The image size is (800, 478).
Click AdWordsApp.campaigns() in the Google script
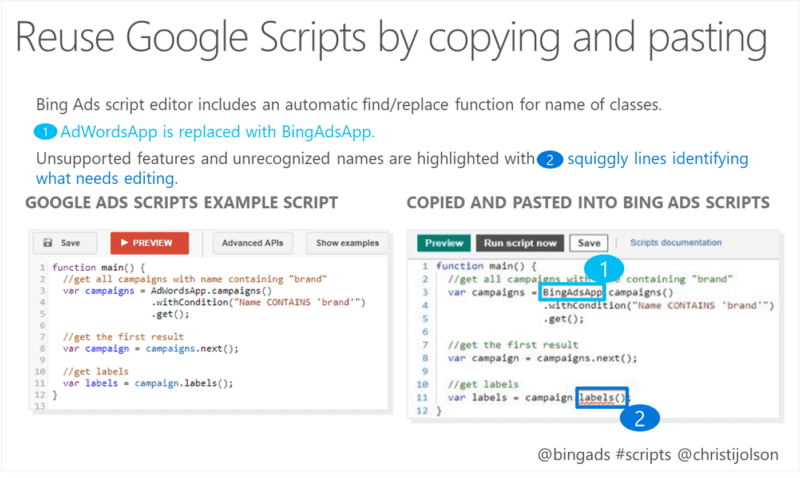pos(211,291)
